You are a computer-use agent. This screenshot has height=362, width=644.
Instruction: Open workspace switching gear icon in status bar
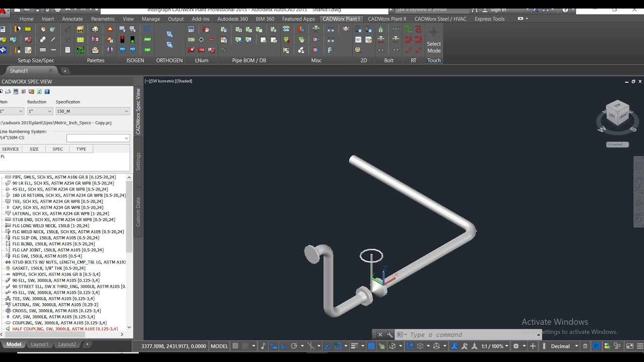click(x=516, y=346)
